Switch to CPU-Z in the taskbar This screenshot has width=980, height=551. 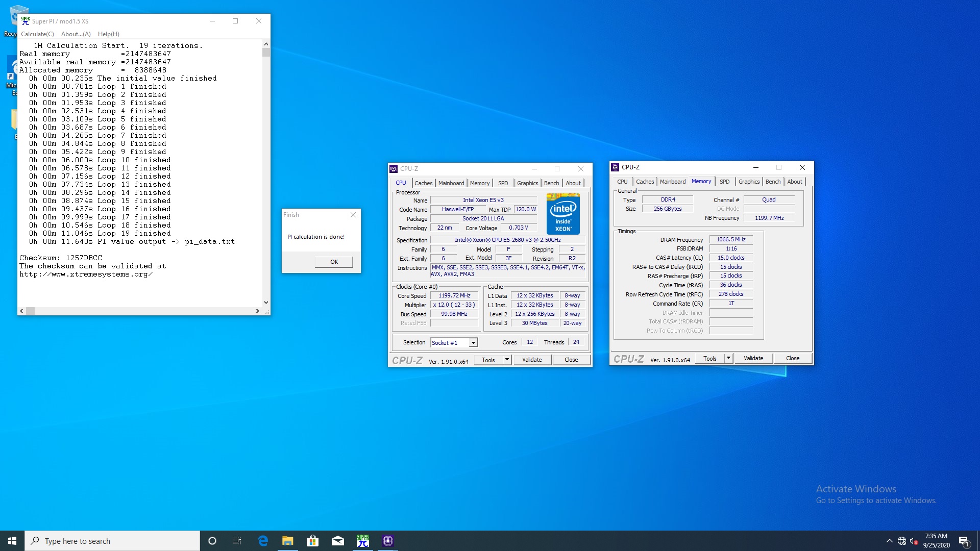pyautogui.click(x=387, y=541)
